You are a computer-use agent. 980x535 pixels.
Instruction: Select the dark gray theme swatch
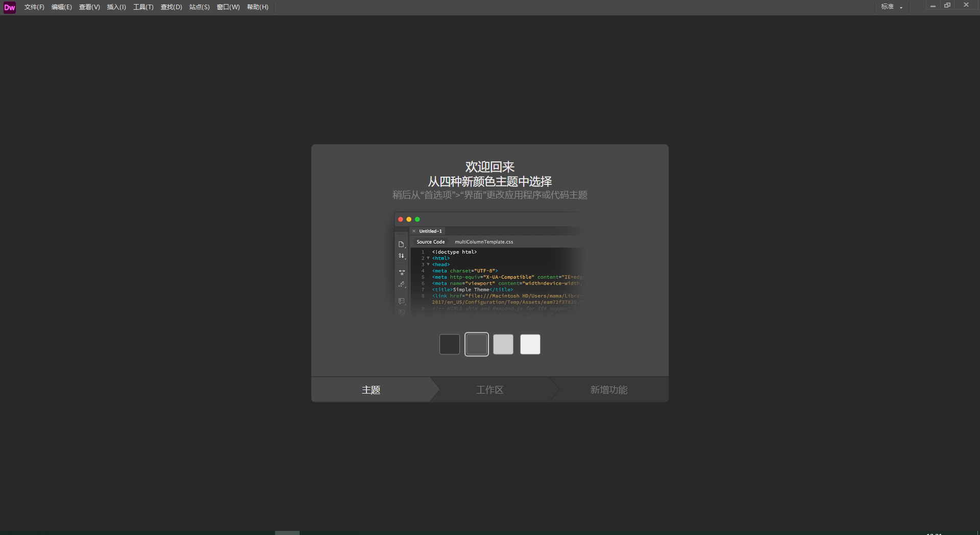[477, 344]
